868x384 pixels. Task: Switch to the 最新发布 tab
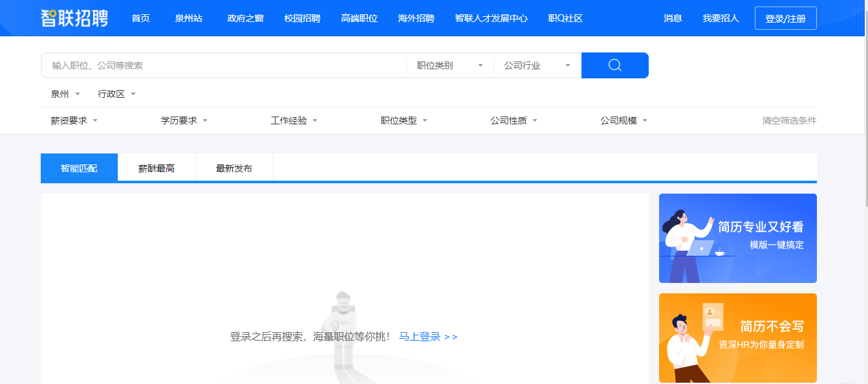tap(234, 168)
